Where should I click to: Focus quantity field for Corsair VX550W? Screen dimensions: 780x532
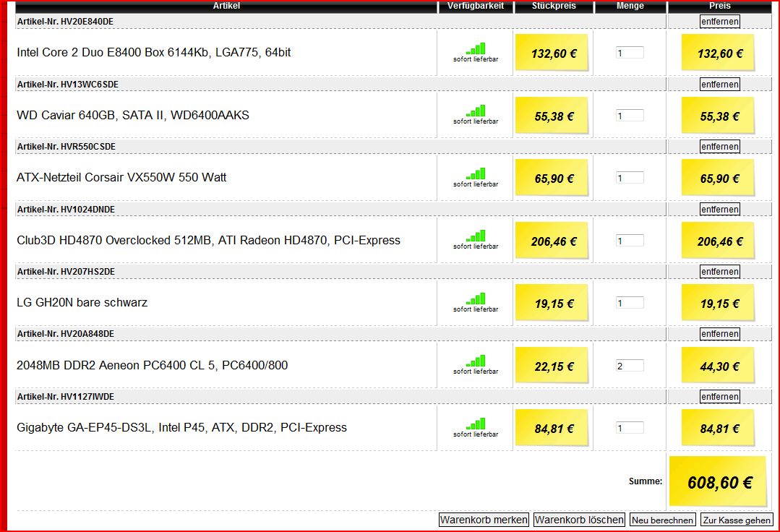(x=630, y=178)
